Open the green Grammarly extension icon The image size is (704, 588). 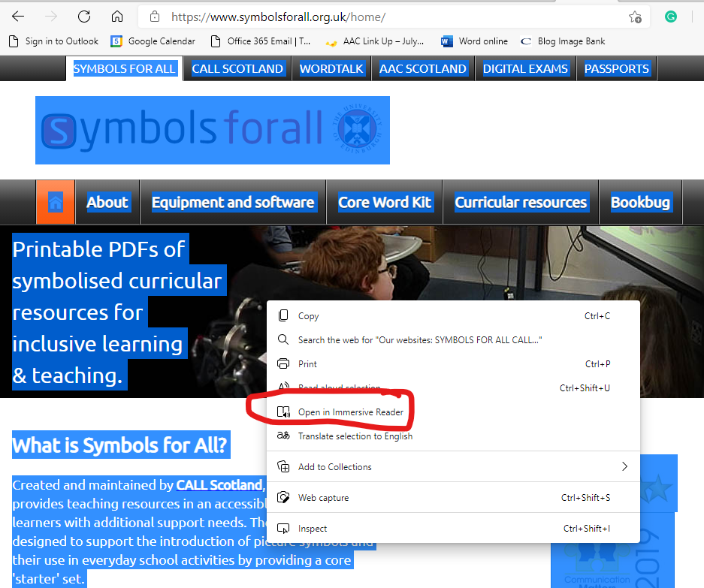click(671, 17)
